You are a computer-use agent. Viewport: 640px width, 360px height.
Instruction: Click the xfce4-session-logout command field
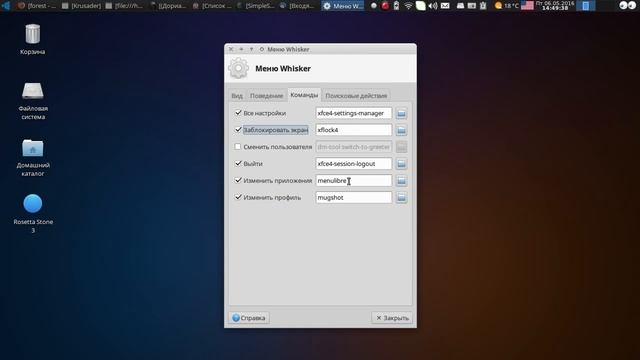tap(353, 164)
